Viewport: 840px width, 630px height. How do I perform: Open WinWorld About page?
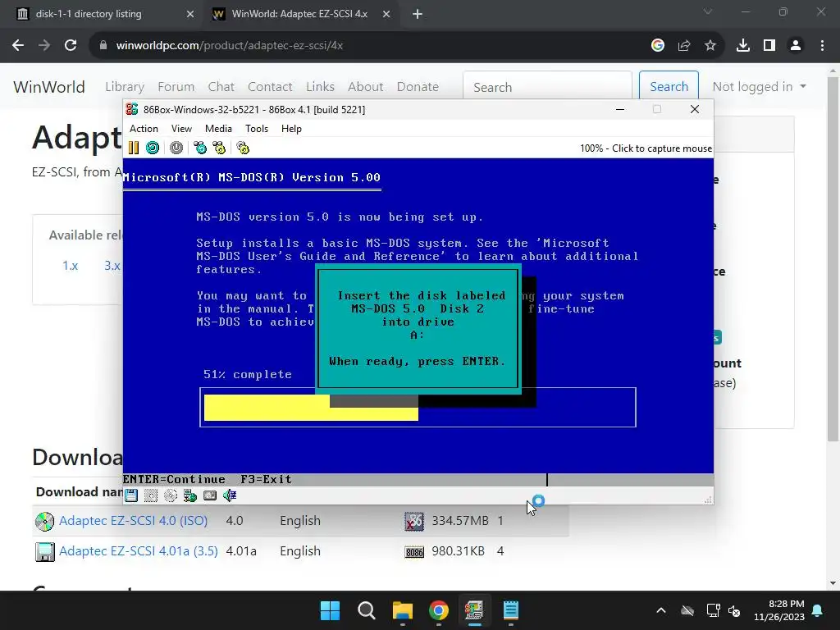(x=365, y=87)
